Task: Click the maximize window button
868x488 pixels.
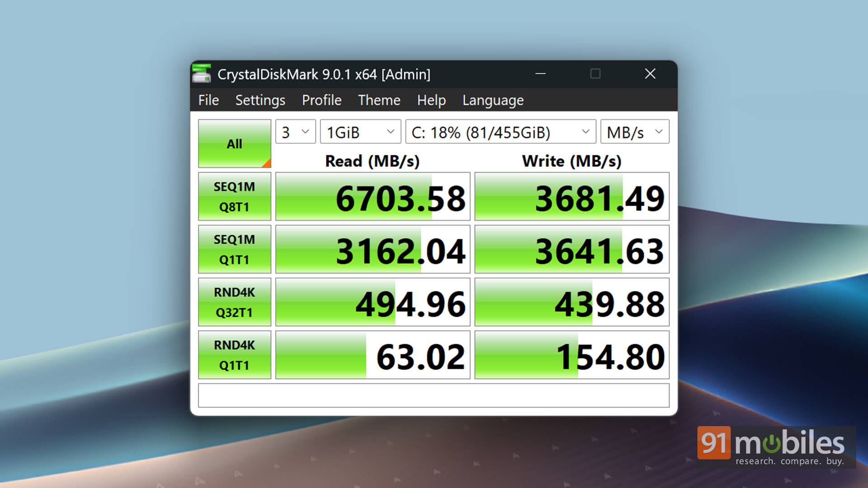Action: click(595, 74)
